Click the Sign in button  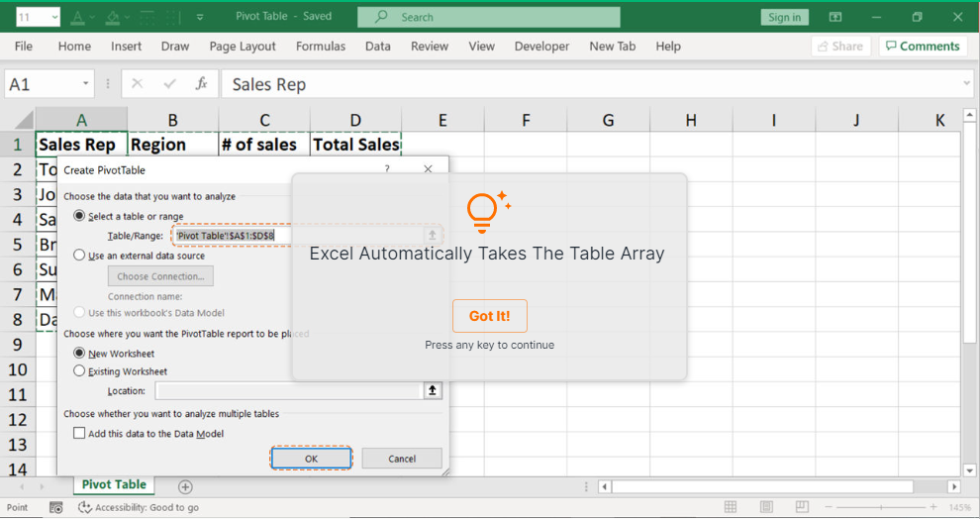[784, 18]
